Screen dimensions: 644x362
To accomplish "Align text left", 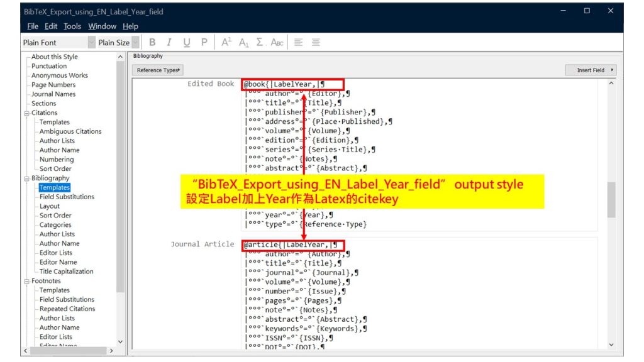I will pyautogui.click(x=299, y=42).
